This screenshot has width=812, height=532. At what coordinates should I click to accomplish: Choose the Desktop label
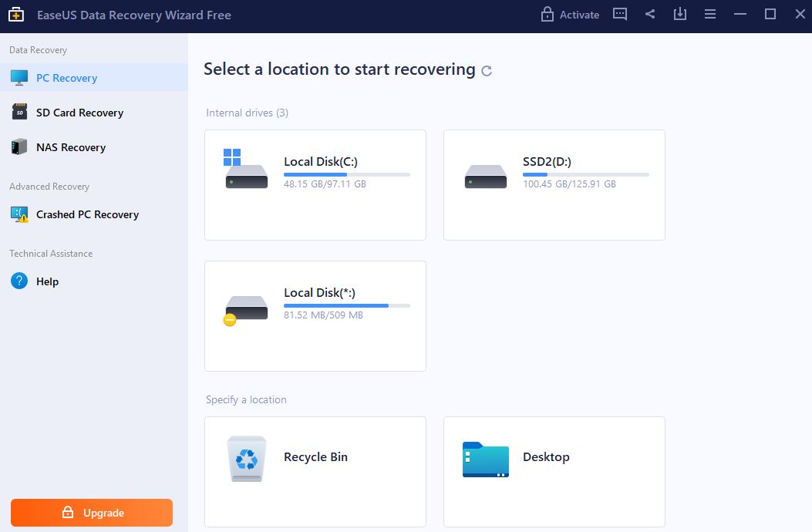click(546, 457)
